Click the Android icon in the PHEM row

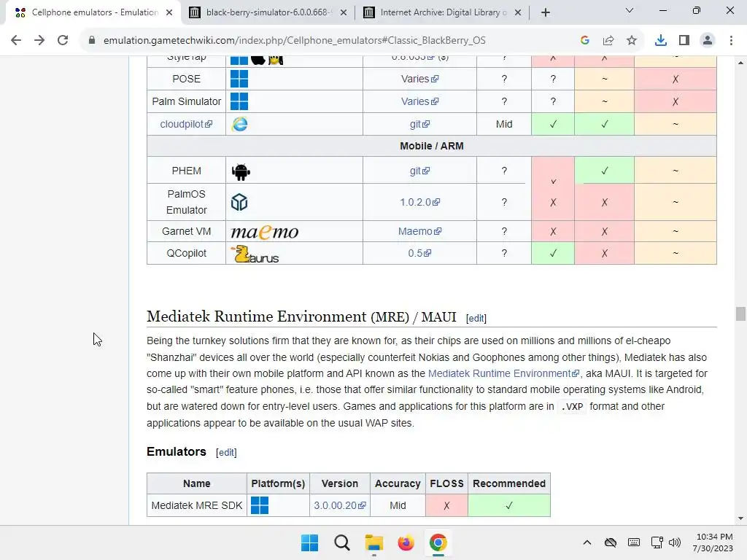(x=241, y=171)
